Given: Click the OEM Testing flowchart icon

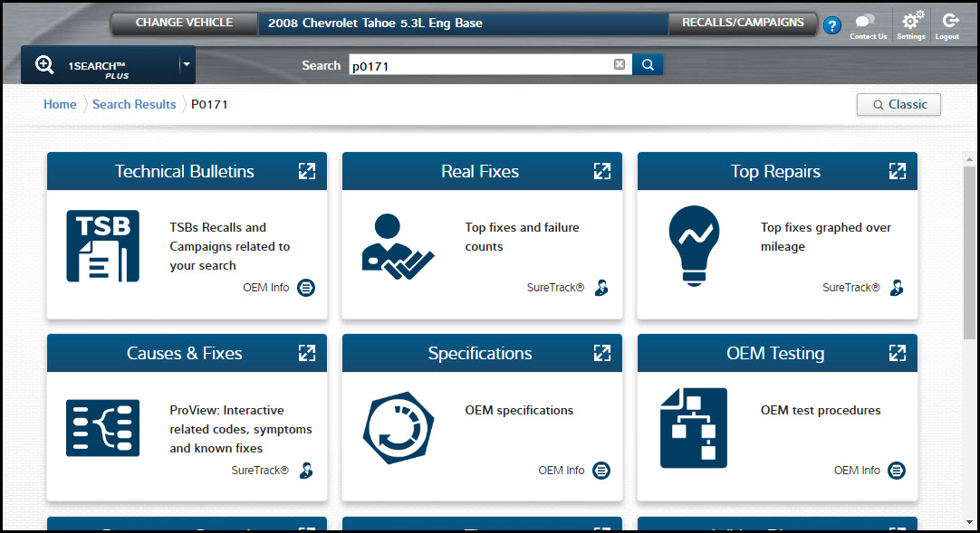Looking at the screenshot, I should (x=694, y=428).
